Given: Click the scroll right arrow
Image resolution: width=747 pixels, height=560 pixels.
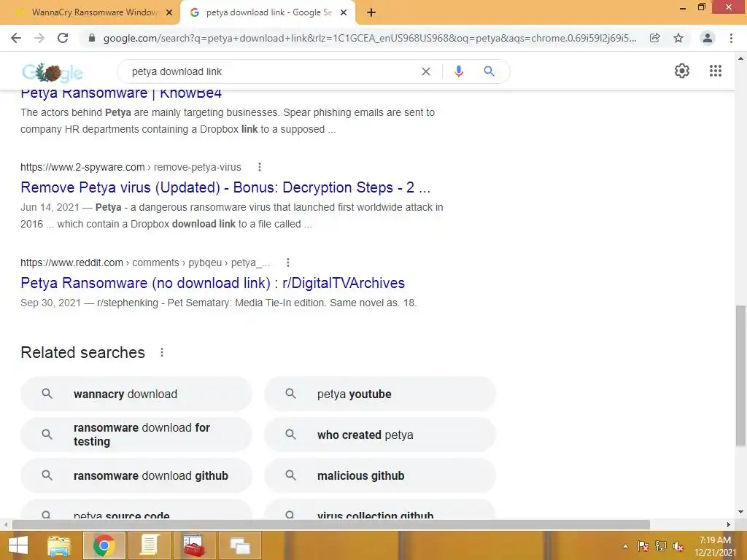Looking at the screenshot, I should point(729,524).
